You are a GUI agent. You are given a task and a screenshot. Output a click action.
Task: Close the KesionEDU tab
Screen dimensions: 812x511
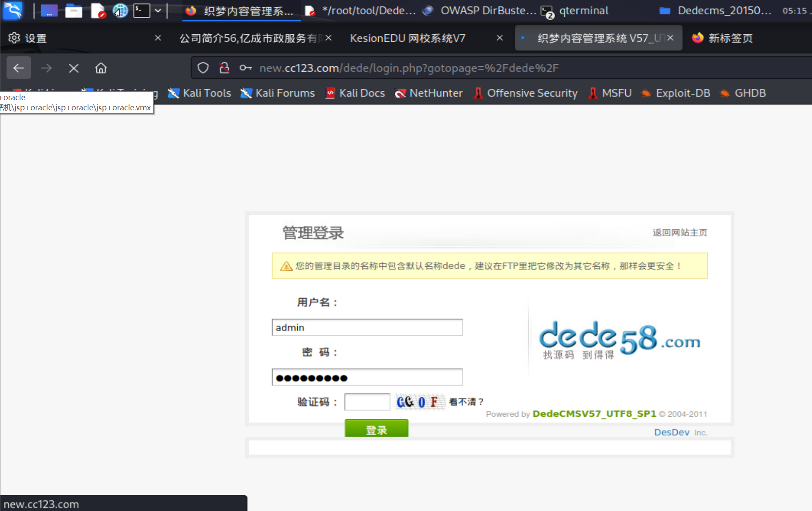click(500, 38)
